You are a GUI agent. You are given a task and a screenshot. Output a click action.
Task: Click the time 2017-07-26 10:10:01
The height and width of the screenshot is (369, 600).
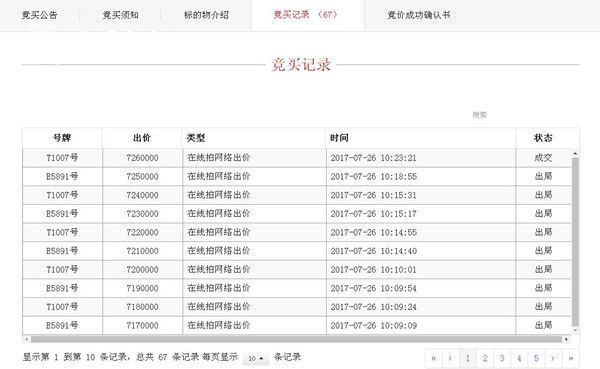click(x=373, y=269)
